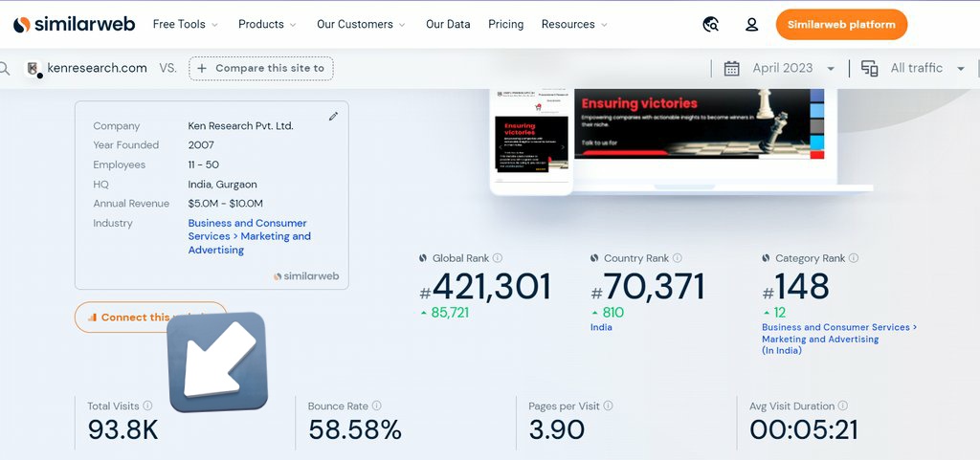Screen dimensions: 980x460
Task: Click the search magnifier beside kenresearch.com
Action: [x=5, y=68]
